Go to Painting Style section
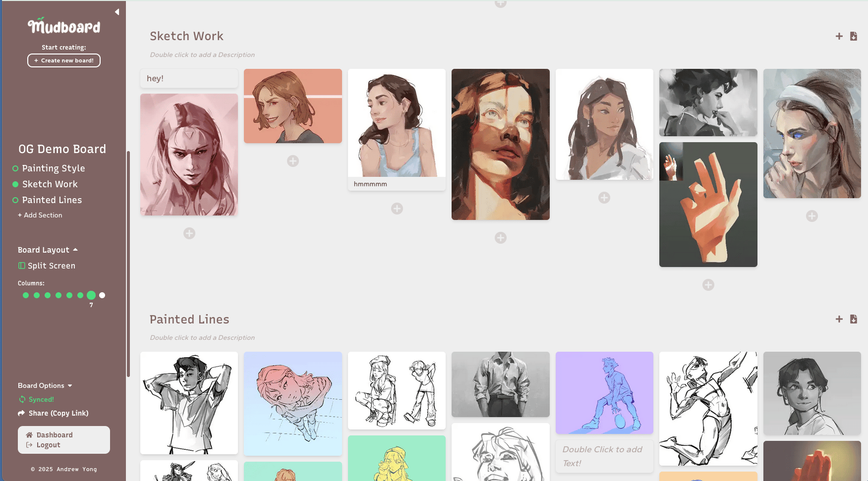This screenshot has width=868, height=481. [x=53, y=168]
